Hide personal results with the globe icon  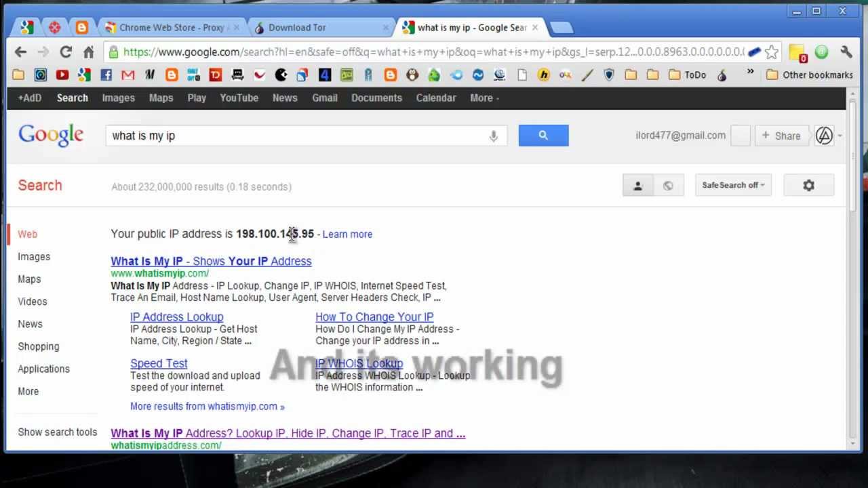point(668,185)
